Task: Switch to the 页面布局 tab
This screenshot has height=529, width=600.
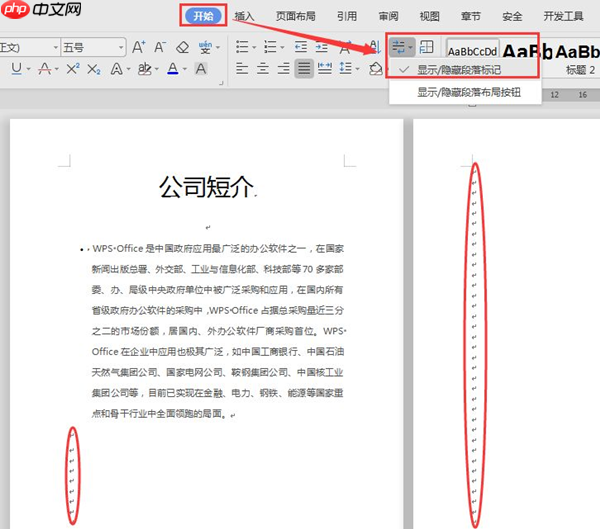Action: point(296,16)
